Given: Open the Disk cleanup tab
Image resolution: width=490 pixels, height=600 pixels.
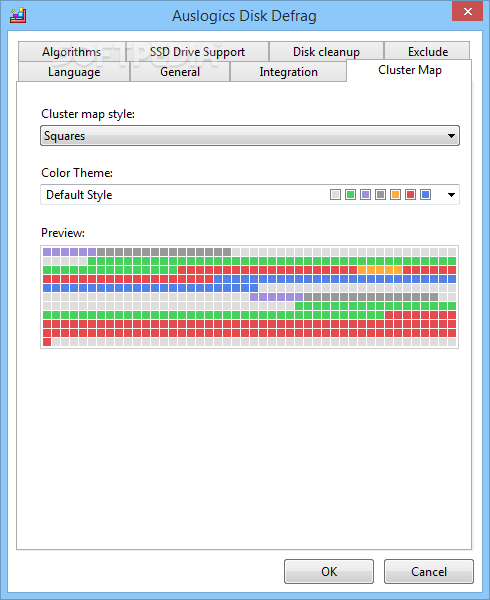Looking at the screenshot, I should [326, 52].
